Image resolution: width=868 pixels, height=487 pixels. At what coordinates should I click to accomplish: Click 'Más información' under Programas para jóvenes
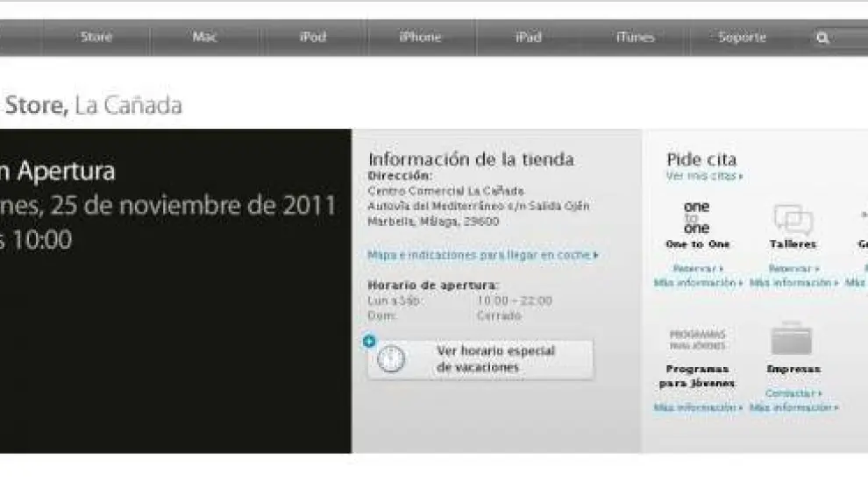(698, 407)
